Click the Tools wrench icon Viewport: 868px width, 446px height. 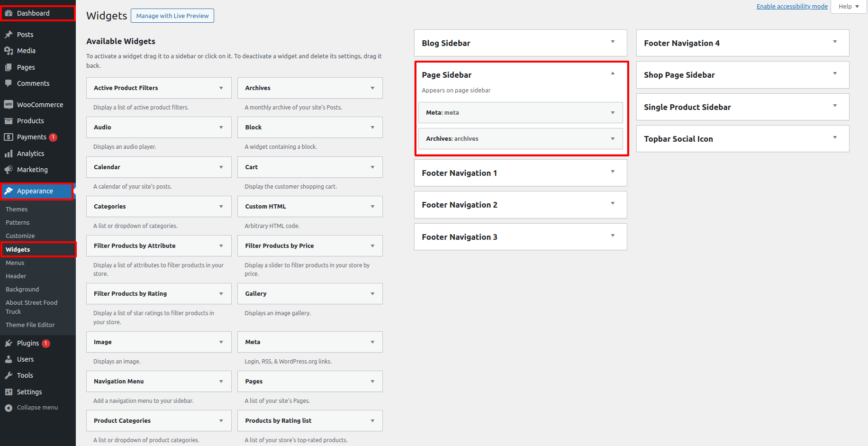[x=9, y=375]
